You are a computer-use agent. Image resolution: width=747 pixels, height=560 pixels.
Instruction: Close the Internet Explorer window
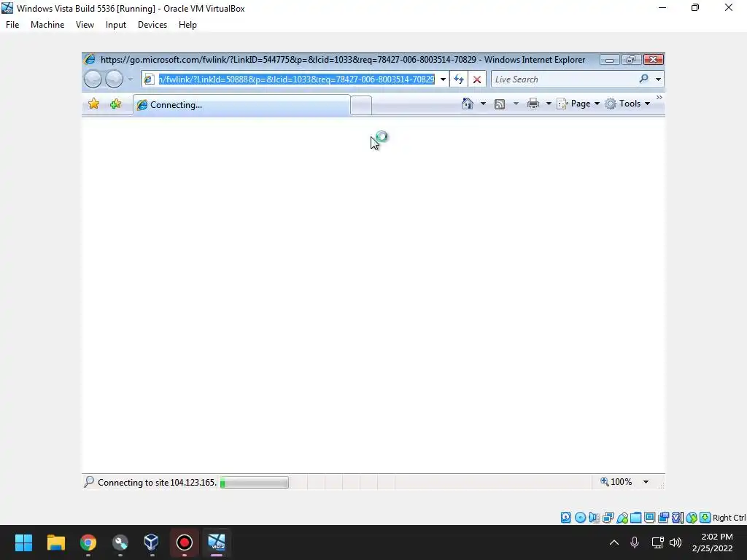[653, 60]
